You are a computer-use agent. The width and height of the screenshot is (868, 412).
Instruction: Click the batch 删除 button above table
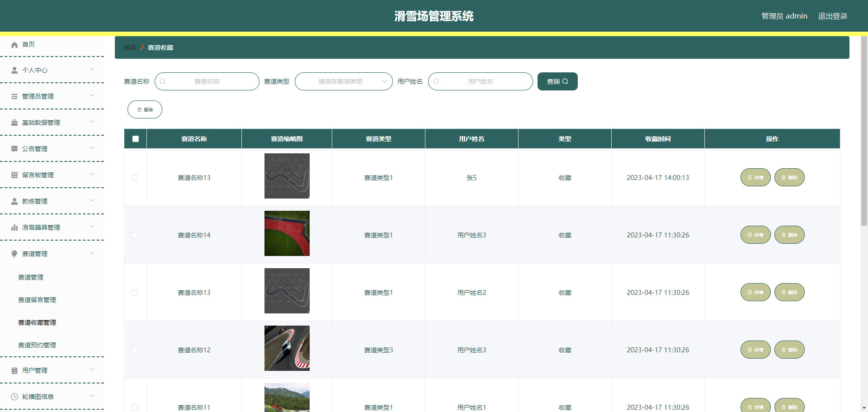pyautogui.click(x=145, y=109)
